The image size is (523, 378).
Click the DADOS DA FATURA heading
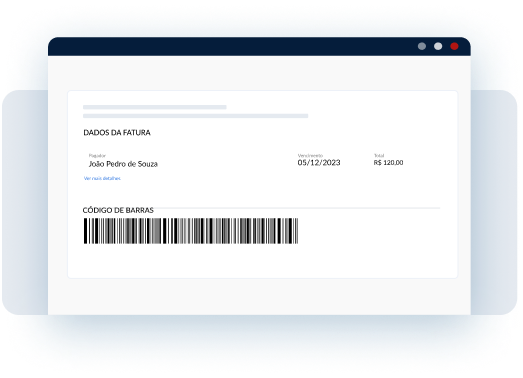click(x=117, y=133)
